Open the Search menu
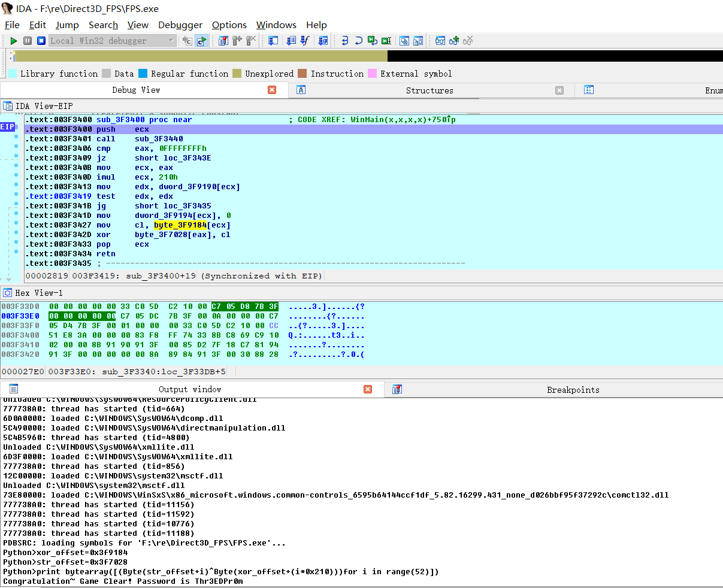Image resolution: width=723 pixels, height=588 pixels. [103, 25]
